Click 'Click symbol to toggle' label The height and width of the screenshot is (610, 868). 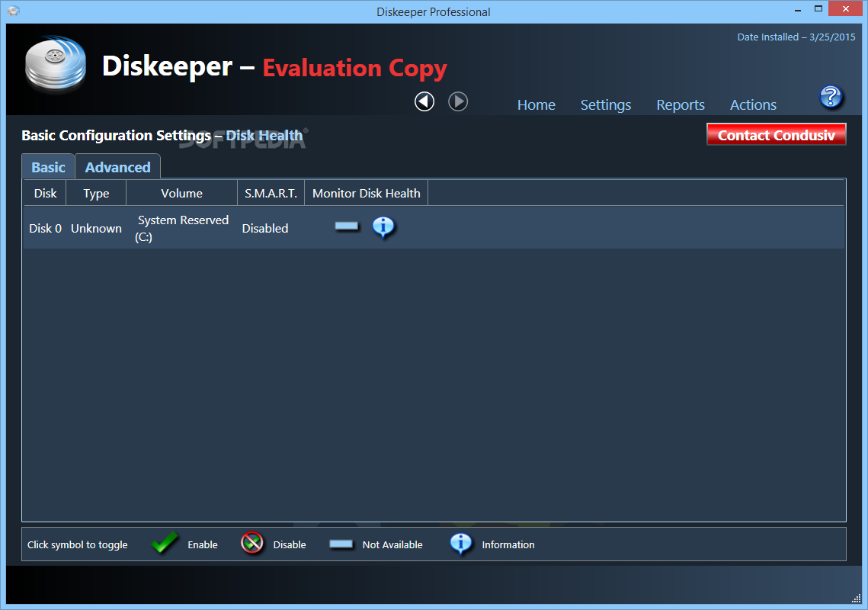point(78,544)
